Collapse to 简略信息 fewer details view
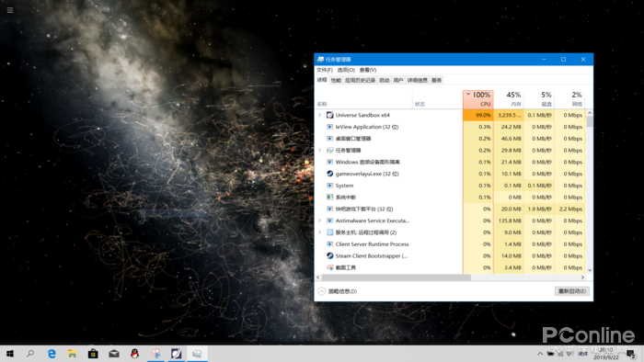The height and width of the screenshot is (362, 644). coord(338,291)
